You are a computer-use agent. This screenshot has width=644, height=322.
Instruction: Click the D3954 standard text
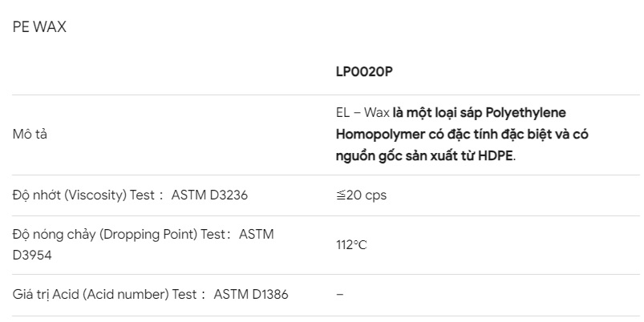click(x=32, y=256)
